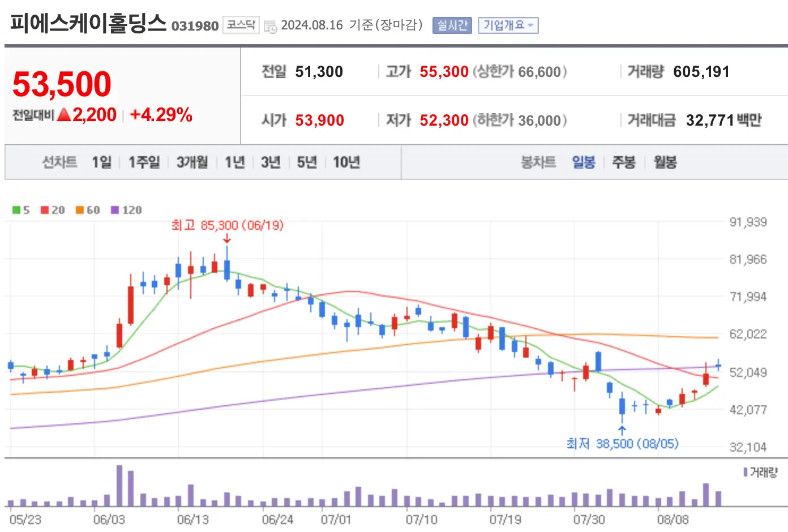The image size is (788, 532).
Task: Open the 기업개요 dropdown
Action: [x=508, y=25]
